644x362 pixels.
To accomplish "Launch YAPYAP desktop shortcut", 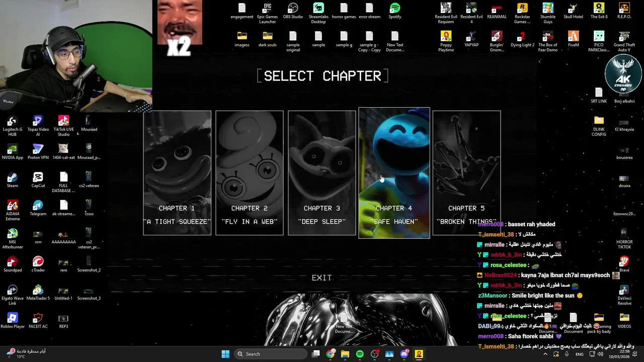I will click(471, 39).
